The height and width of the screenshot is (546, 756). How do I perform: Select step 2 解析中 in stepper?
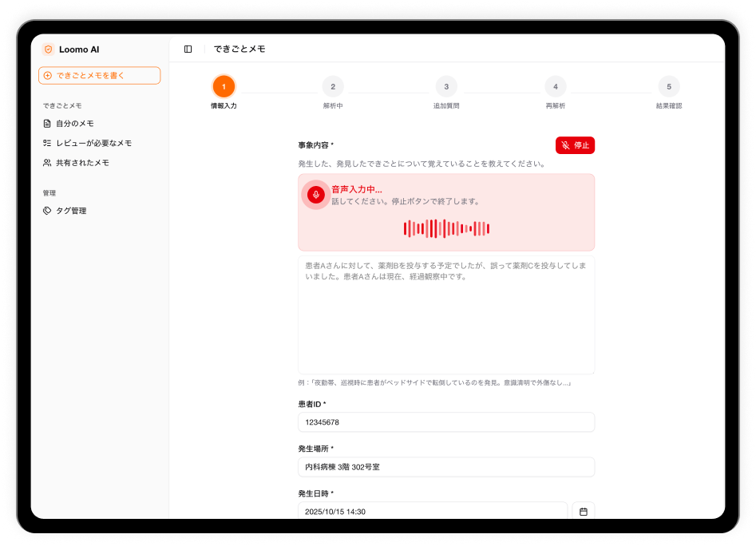[333, 86]
